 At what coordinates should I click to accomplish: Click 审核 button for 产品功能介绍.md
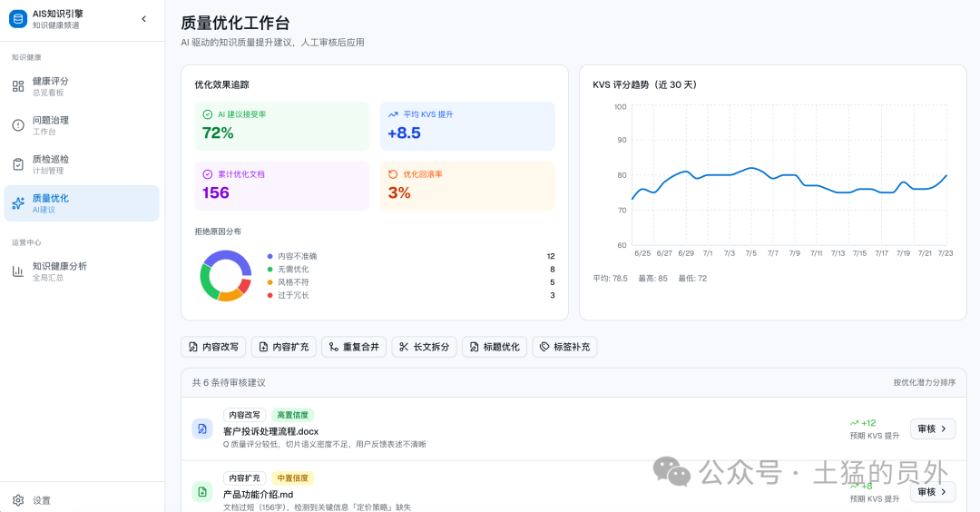click(933, 492)
